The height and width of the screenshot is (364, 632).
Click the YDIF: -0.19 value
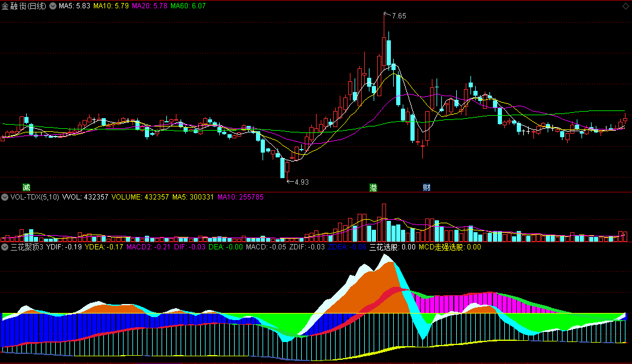[64, 247]
